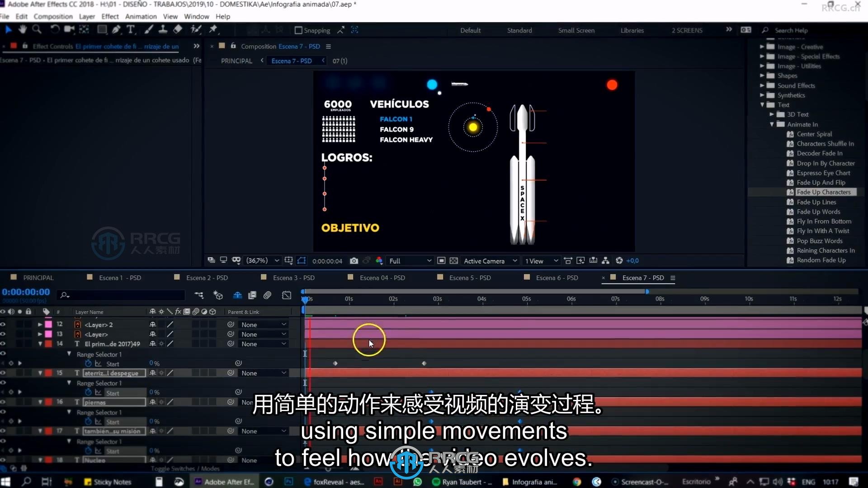The image size is (868, 488).
Task: Collapse layer 14 El prim...de 2017)49
Action: click(x=40, y=344)
